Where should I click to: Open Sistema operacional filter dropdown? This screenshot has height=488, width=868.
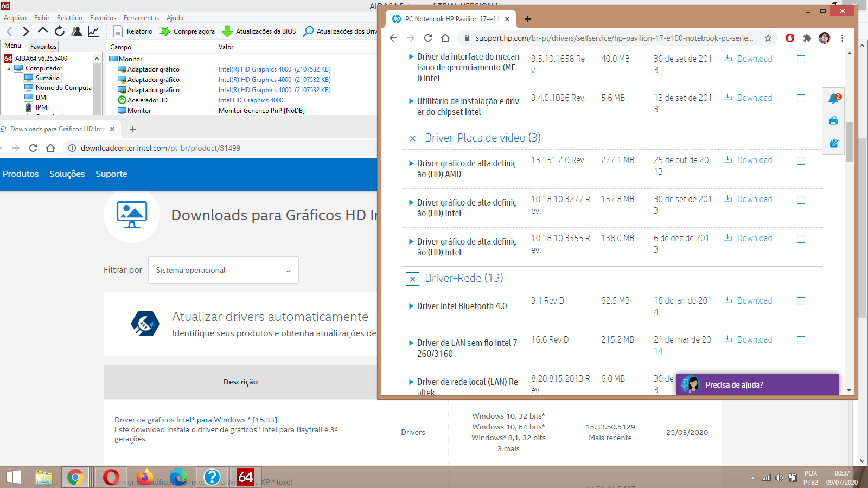(x=224, y=270)
